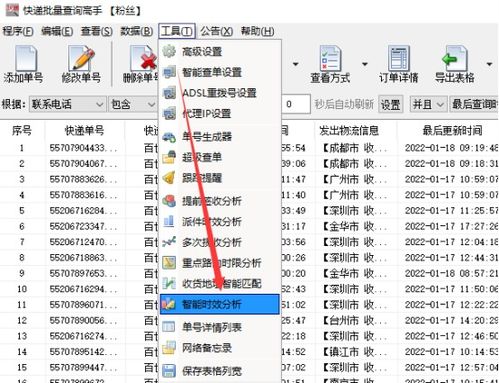Click the 修改单号 pencil icon
Viewport: 499px width, 383px height.
click(x=81, y=58)
